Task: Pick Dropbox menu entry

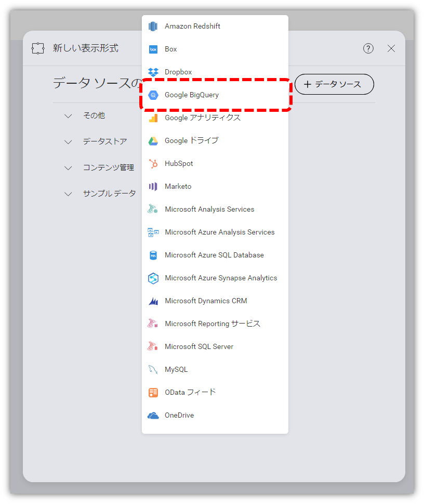Action: click(x=215, y=72)
